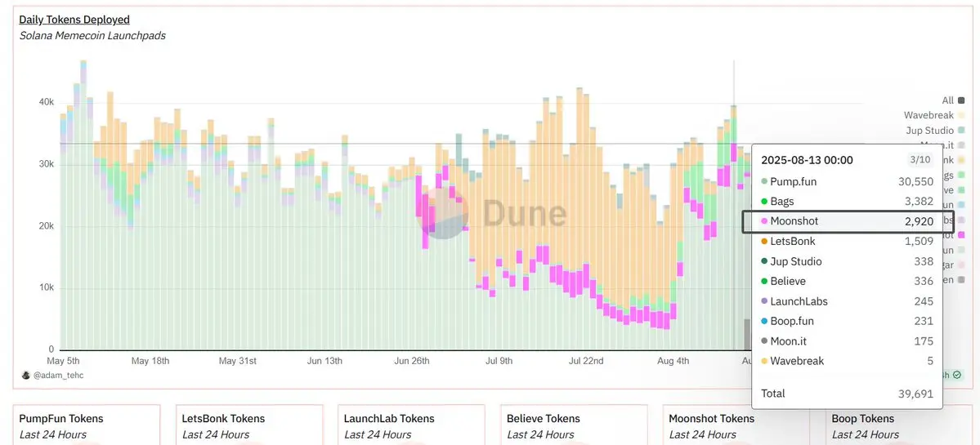Click the 10k y-axis label
980x445 pixels.
46,288
